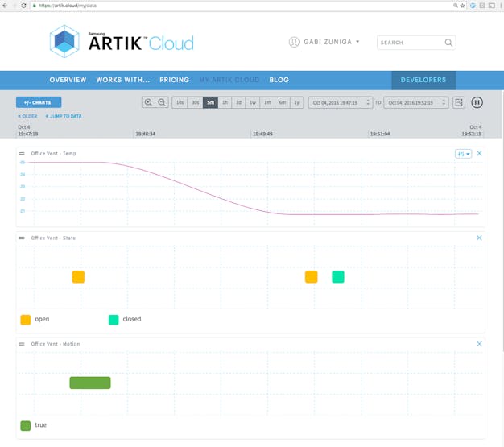Select the 1d time range
Viewport: 504px width, 447px height.
[x=238, y=102]
